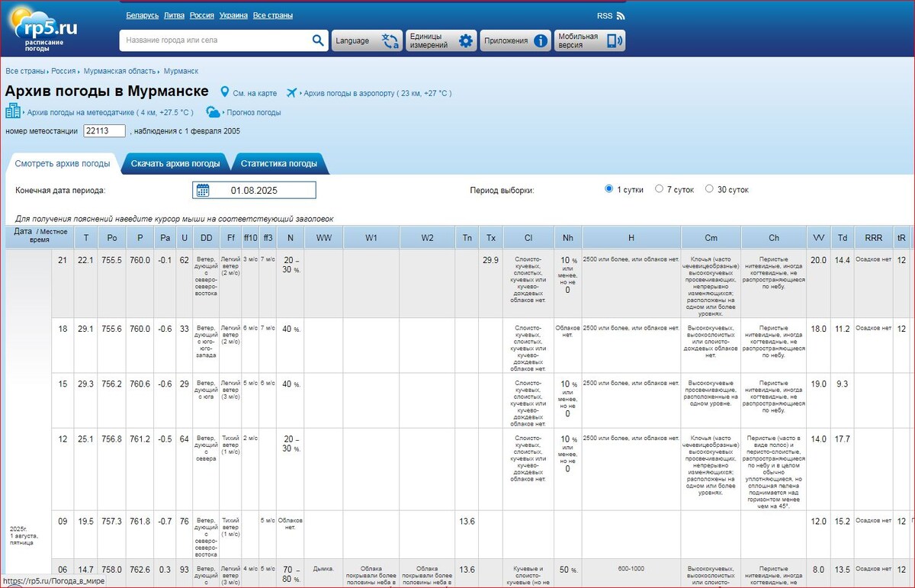Edit the weather station number field
915x588 pixels.
pos(104,131)
